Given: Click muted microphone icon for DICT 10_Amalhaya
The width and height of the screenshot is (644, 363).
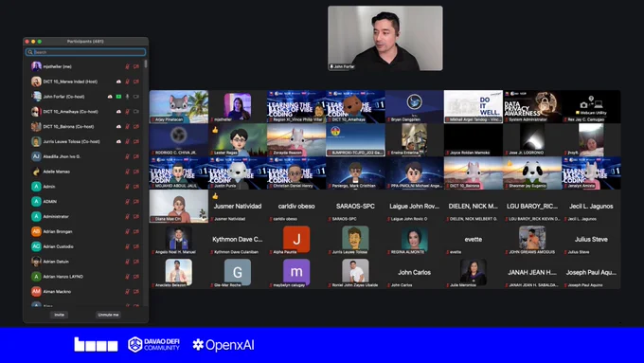Looking at the screenshot, I should pos(127,112).
